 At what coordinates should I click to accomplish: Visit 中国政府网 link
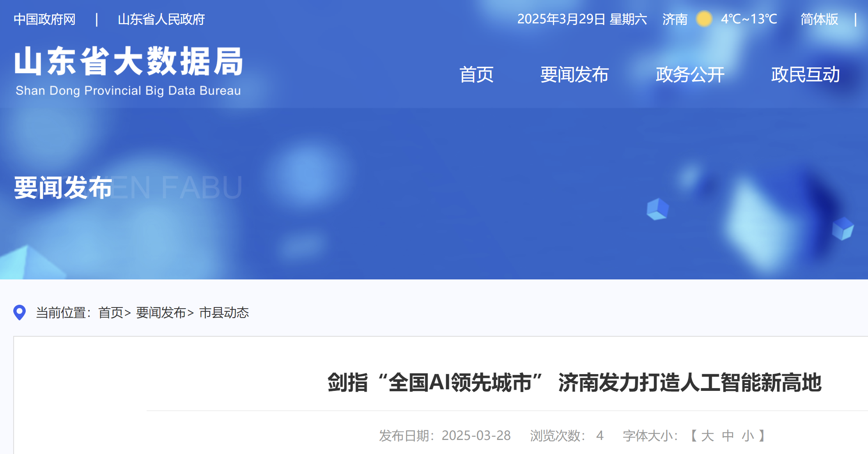tap(45, 19)
